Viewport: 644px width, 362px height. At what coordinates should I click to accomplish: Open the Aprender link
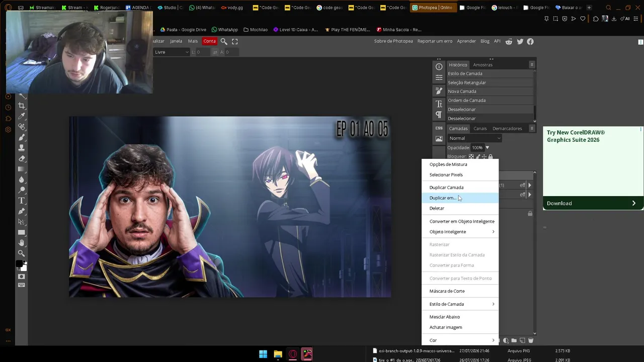466,41
